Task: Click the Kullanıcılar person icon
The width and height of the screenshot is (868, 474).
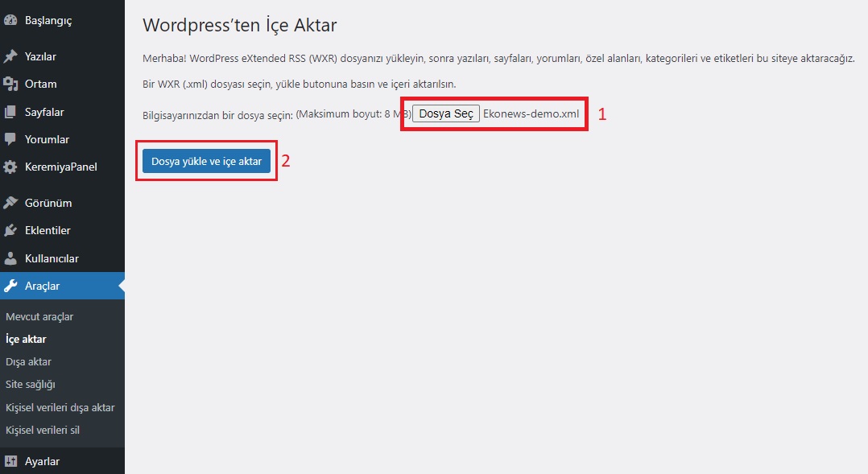Action: click(10, 258)
